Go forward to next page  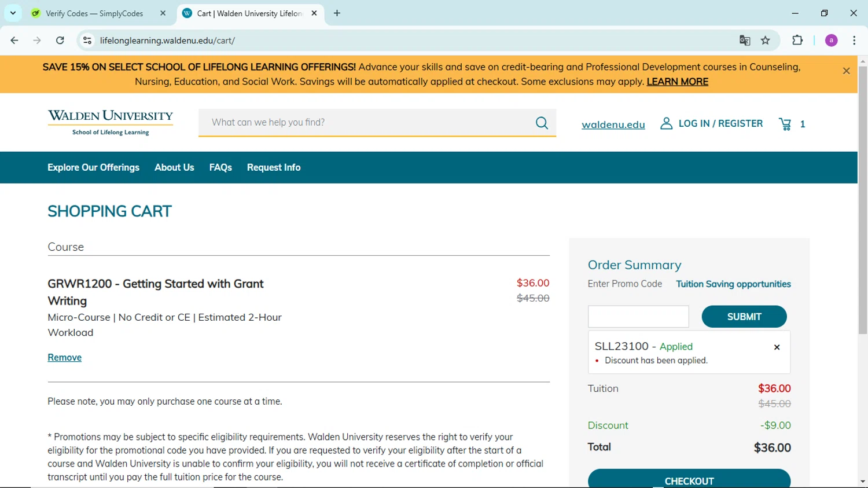[37, 41]
